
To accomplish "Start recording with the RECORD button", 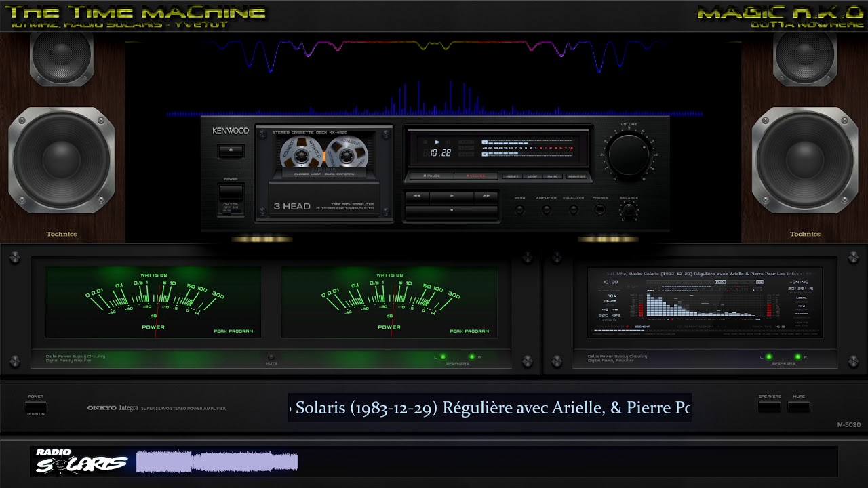I will [x=475, y=176].
